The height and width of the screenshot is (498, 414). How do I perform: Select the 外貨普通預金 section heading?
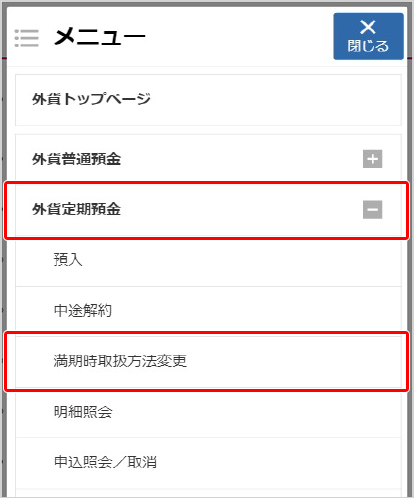tap(76, 159)
